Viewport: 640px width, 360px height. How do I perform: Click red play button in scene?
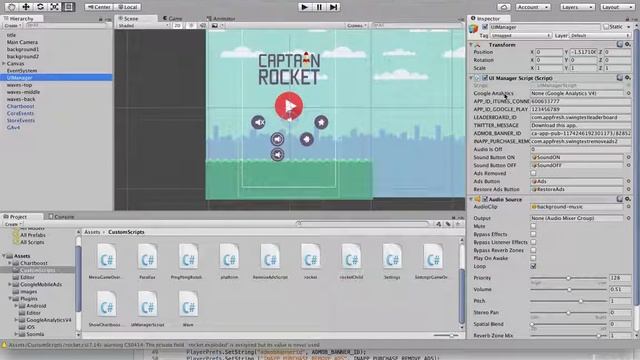pyautogui.click(x=289, y=106)
